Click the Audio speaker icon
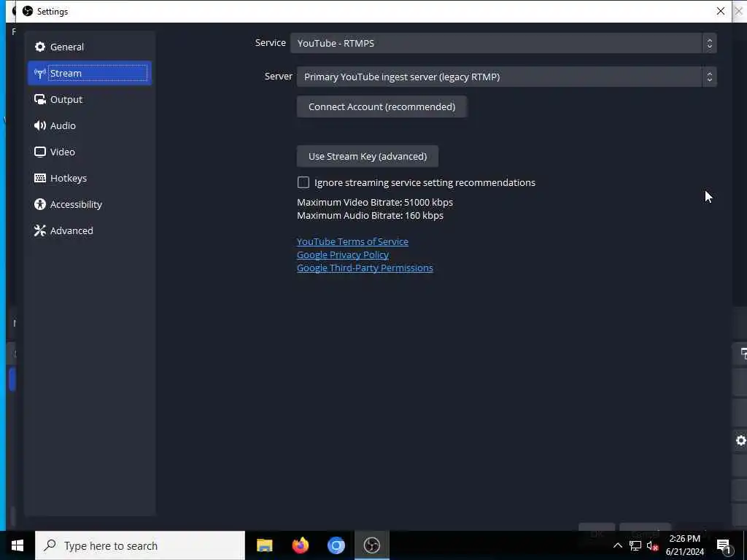747x560 pixels. [40, 125]
